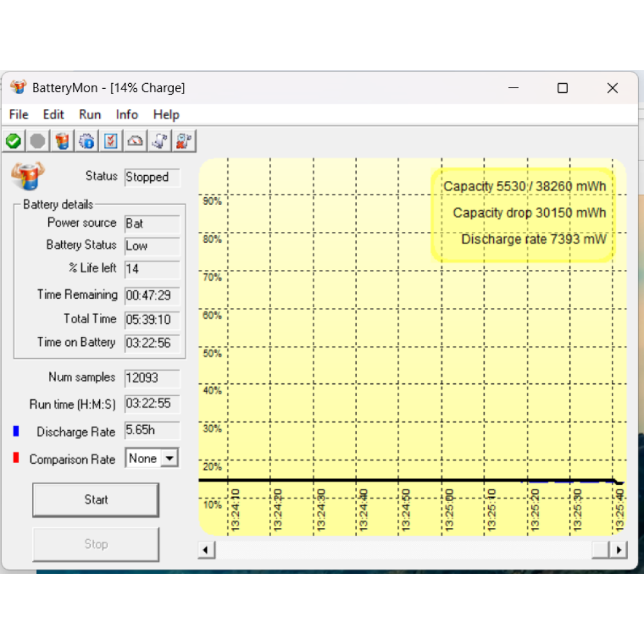The width and height of the screenshot is (644, 644).
Task: Open battery information via the battery toolbar icon
Action: [x=62, y=141]
